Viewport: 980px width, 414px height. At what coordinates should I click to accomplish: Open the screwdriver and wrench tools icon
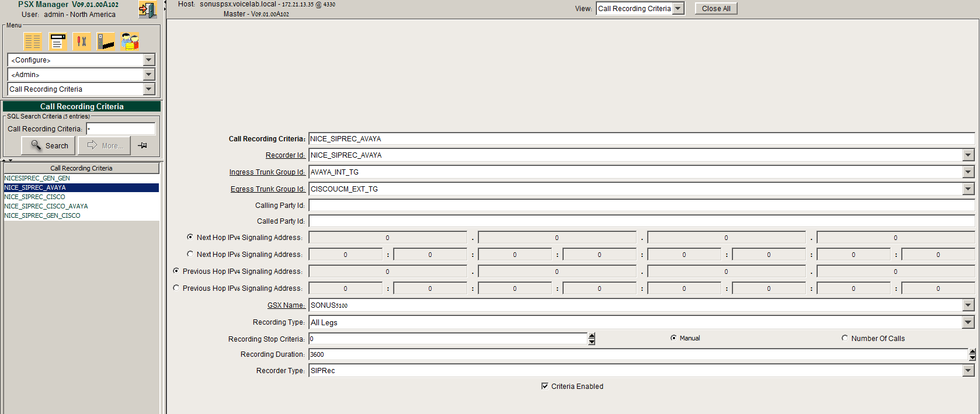[x=82, y=41]
